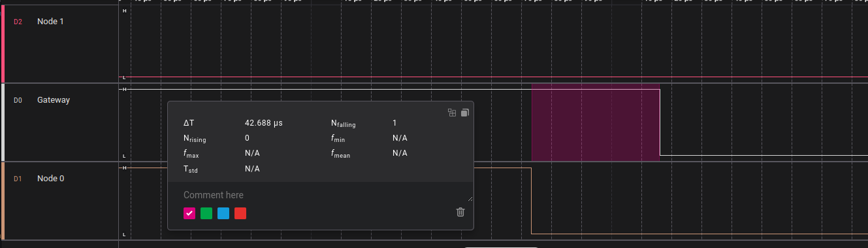
Task: Click the D2 channel identifier
Action: [18, 22]
